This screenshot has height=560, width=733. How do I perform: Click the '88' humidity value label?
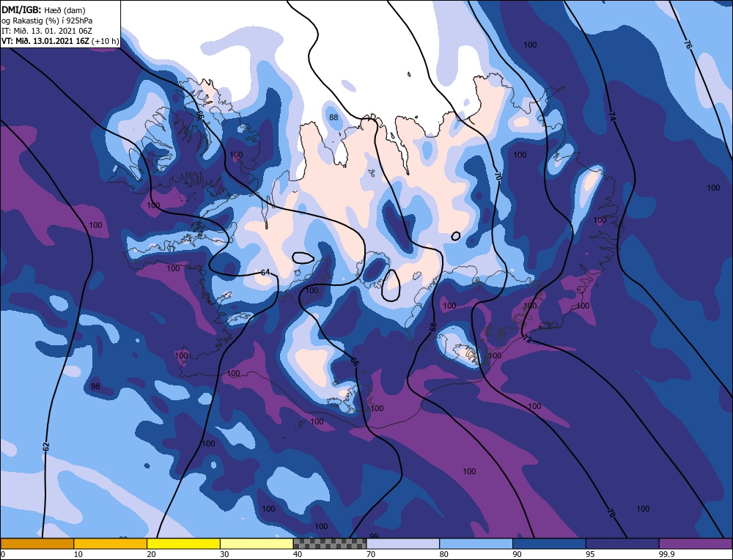334,117
